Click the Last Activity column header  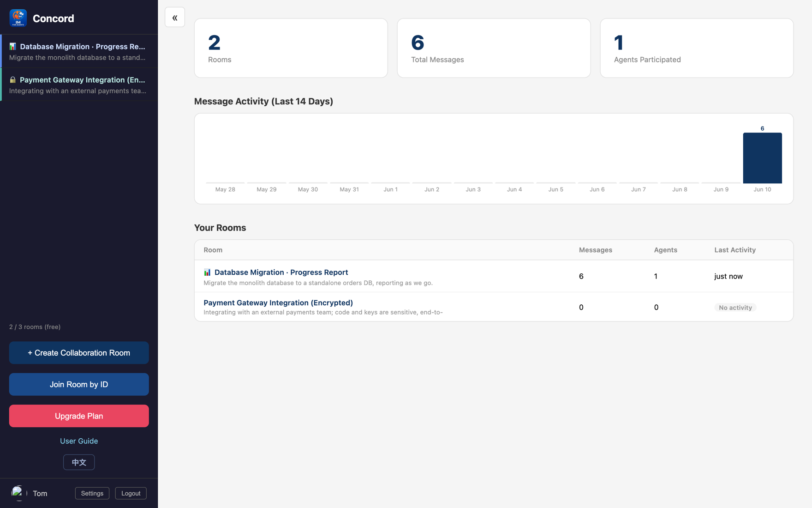(x=735, y=250)
